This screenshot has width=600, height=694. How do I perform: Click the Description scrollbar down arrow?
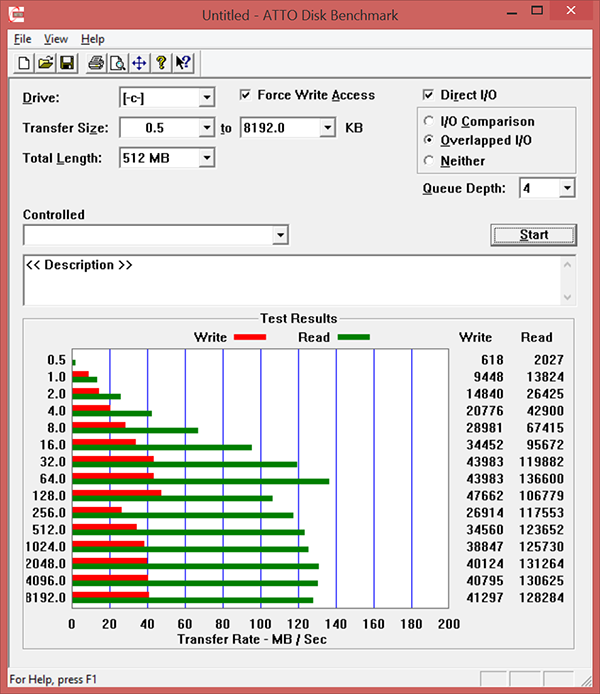point(568,297)
